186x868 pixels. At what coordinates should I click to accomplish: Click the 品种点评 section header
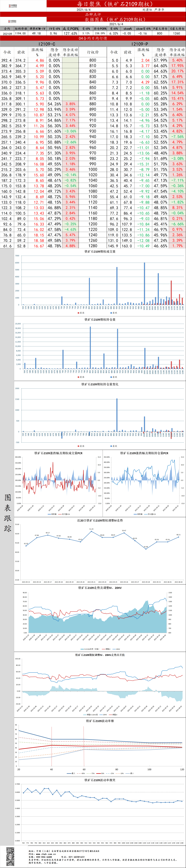pos(93,14)
